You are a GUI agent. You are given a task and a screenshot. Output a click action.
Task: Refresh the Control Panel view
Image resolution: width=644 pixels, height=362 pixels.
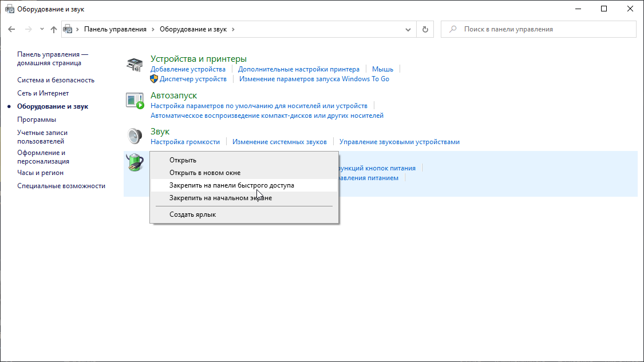point(425,29)
